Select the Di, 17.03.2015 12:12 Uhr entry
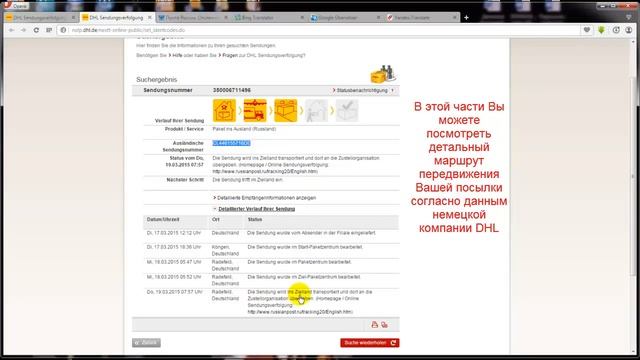This screenshot has height=360, width=640. click(174, 233)
